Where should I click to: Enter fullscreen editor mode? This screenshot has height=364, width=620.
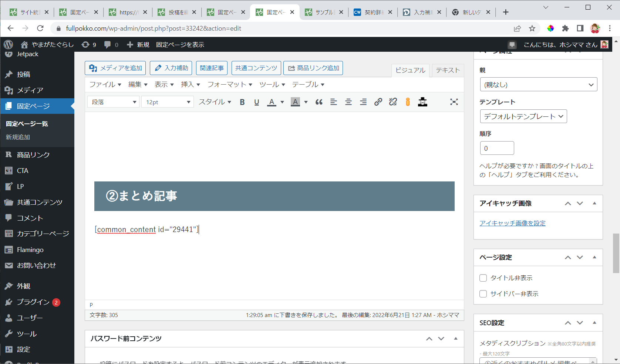coord(454,102)
